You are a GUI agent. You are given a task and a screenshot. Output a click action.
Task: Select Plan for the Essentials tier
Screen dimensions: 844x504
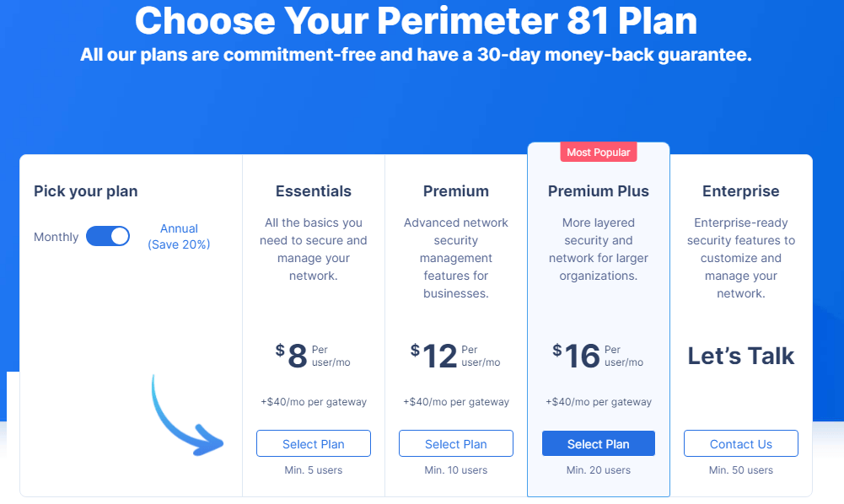(x=313, y=442)
